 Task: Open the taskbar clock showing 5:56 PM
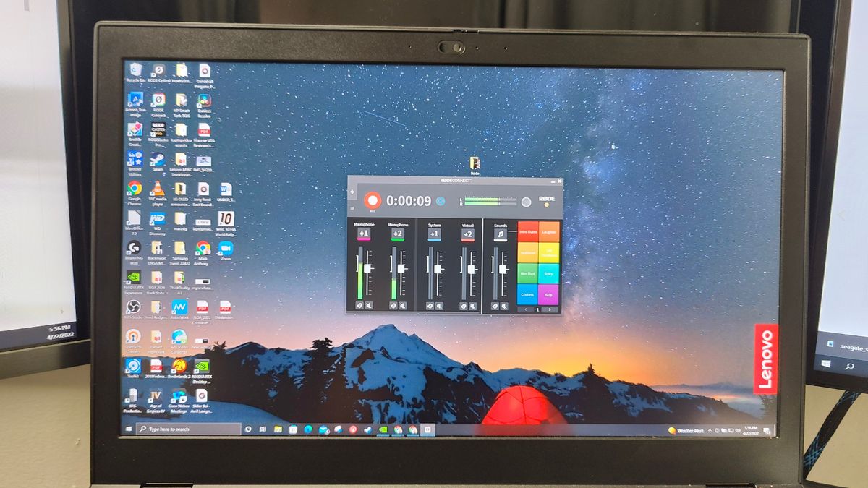(x=750, y=430)
